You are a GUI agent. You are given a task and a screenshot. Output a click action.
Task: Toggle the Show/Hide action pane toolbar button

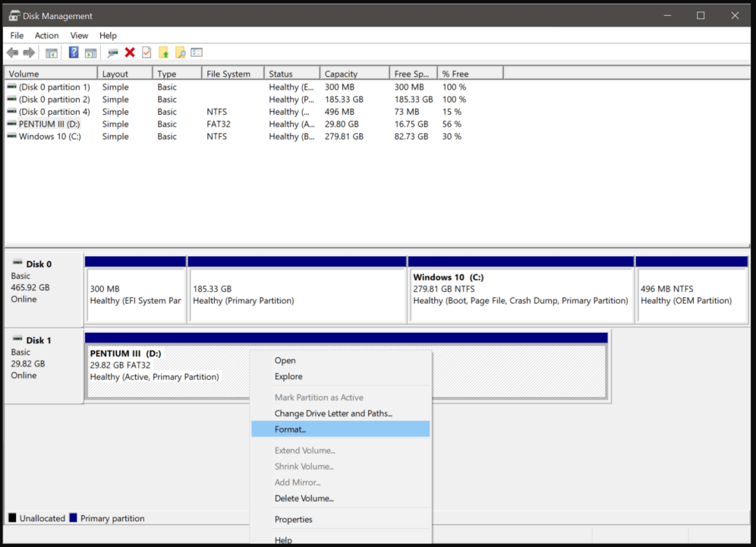tap(90, 52)
